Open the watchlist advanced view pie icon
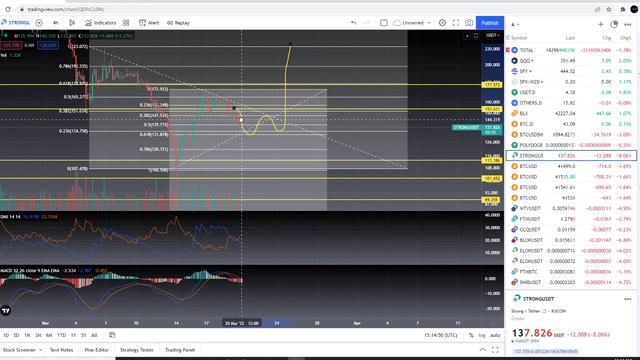Viewport: 640px width, 360px height. [x=614, y=24]
